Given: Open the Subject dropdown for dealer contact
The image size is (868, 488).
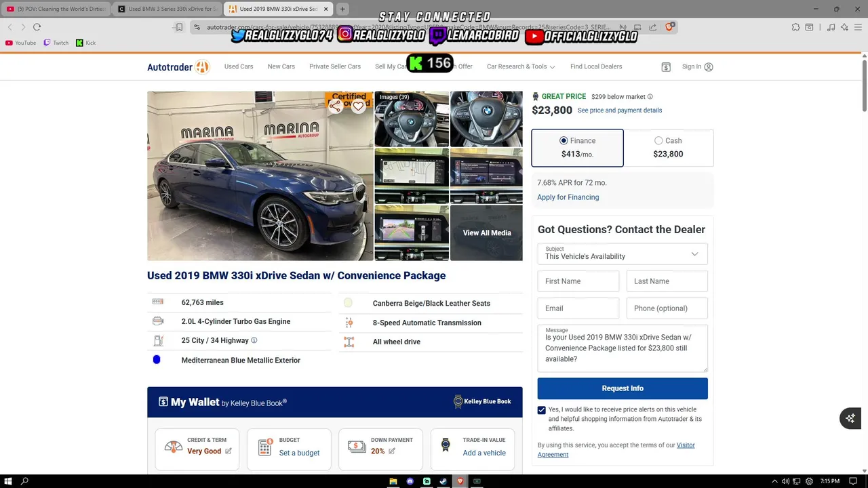Looking at the screenshot, I should [x=623, y=253].
